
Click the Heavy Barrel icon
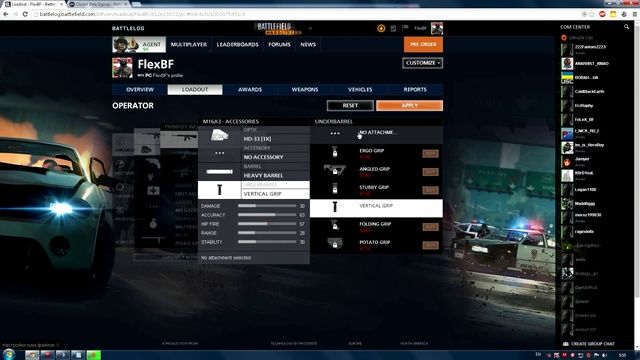[x=219, y=171]
